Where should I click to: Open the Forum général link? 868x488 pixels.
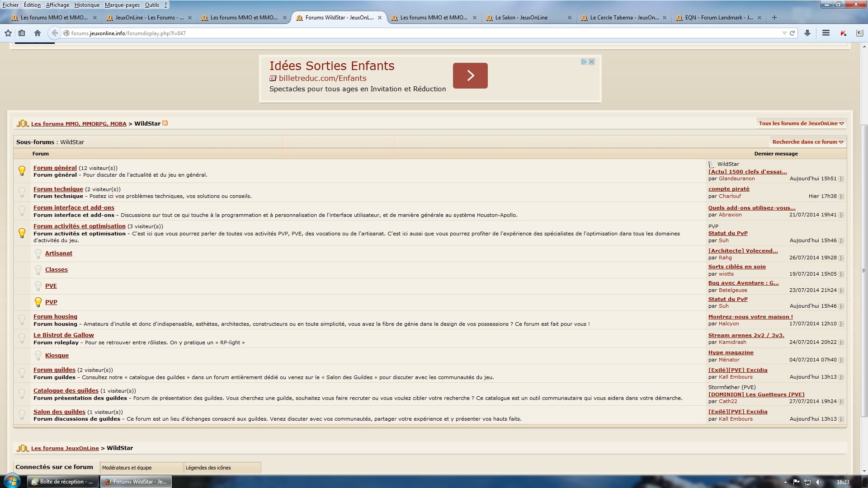[55, 168]
